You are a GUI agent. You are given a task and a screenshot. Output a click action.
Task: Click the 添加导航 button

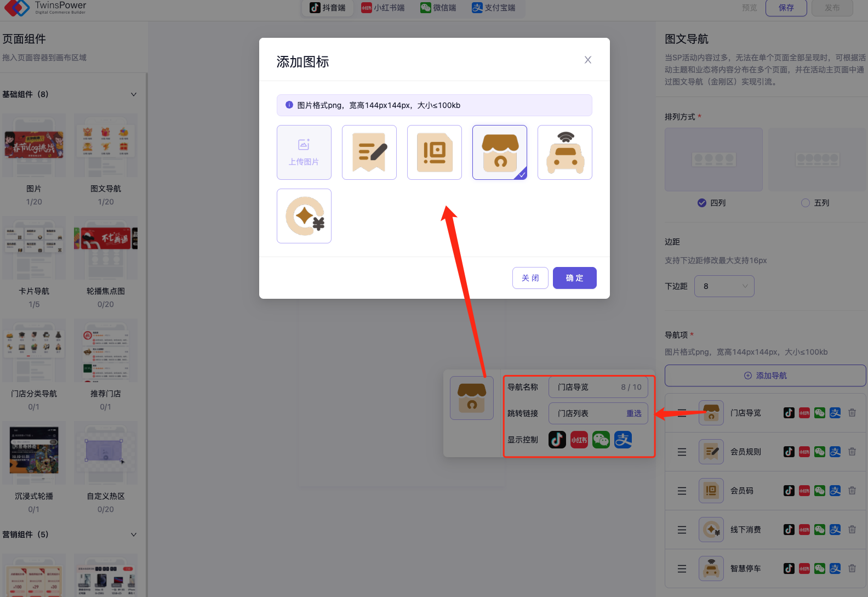tap(765, 376)
